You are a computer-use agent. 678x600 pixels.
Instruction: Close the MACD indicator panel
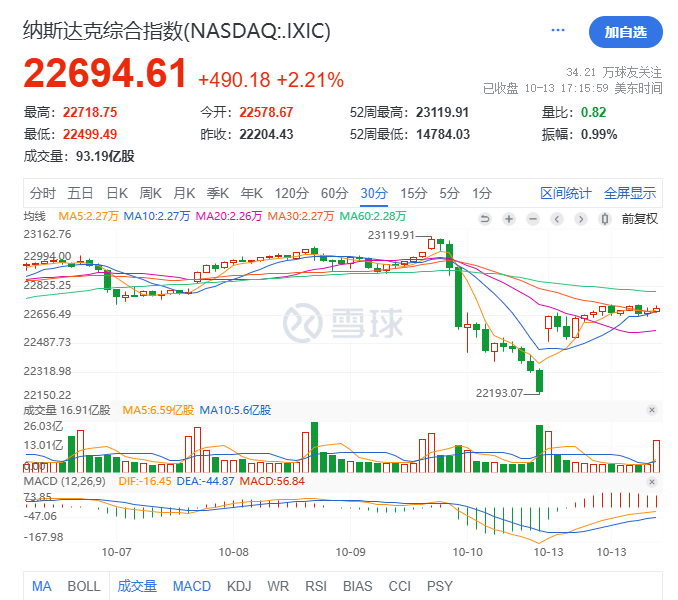point(651,481)
